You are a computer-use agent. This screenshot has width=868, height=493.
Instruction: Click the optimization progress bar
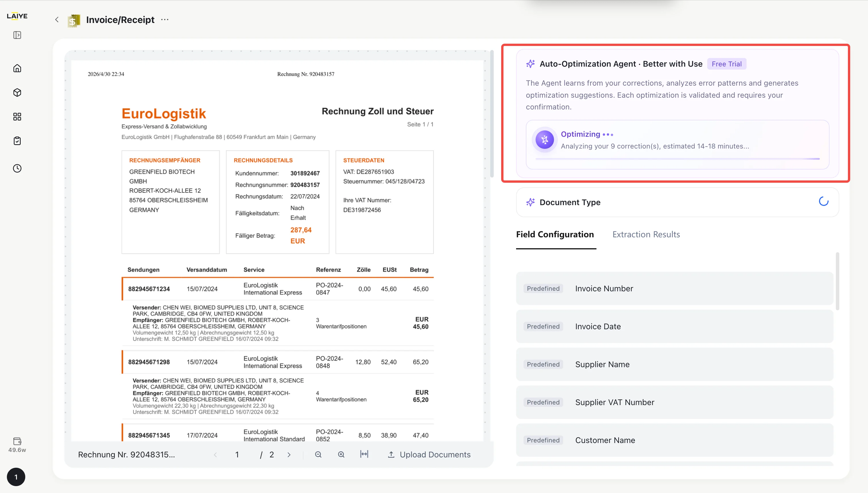677,159
